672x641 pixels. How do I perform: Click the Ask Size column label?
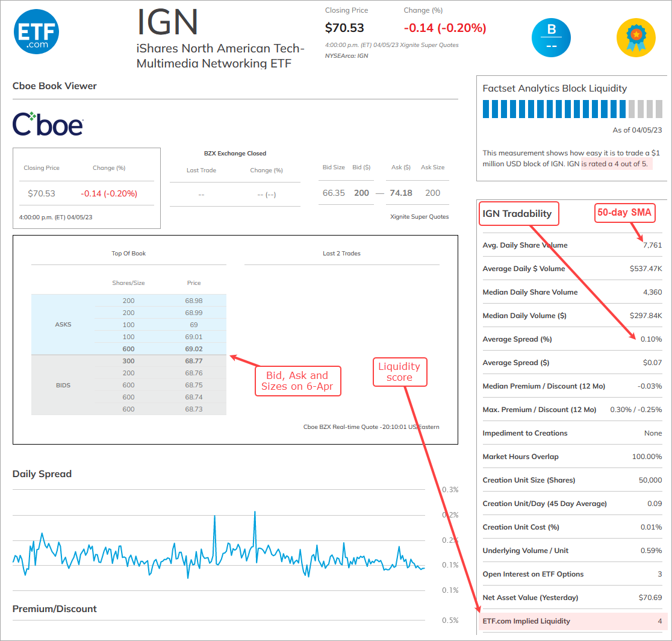click(432, 167)
